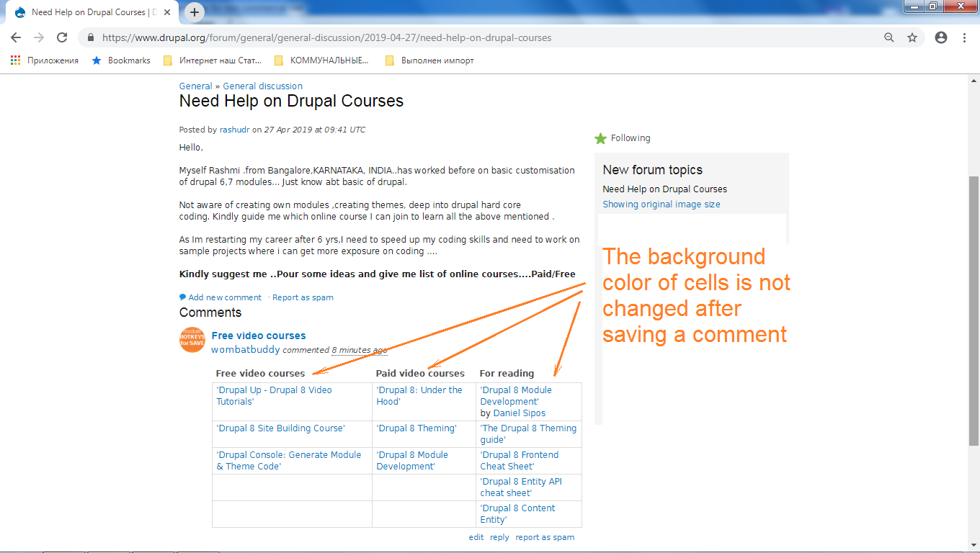Image resolution: width=980 pixels, height=553 pixels.
Task: Bookmark this page with the star icon
Action: coord(912,37)
